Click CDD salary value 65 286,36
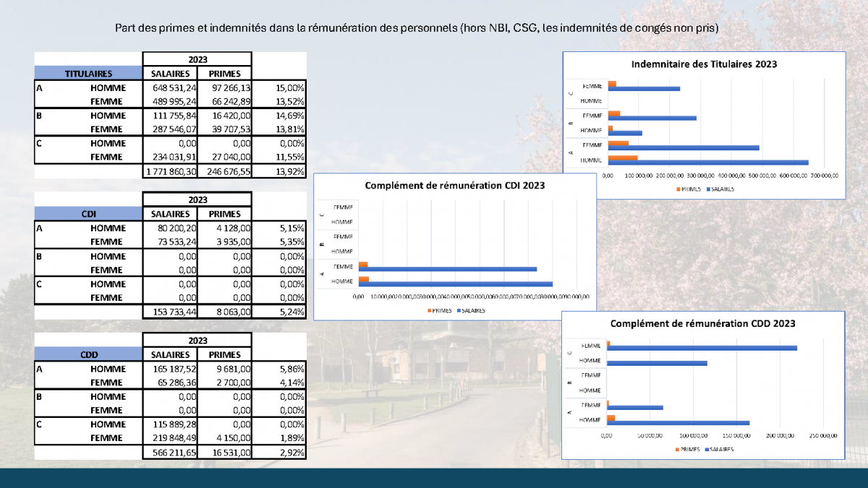This screenshot has width=868, height=488. (177, 382)
